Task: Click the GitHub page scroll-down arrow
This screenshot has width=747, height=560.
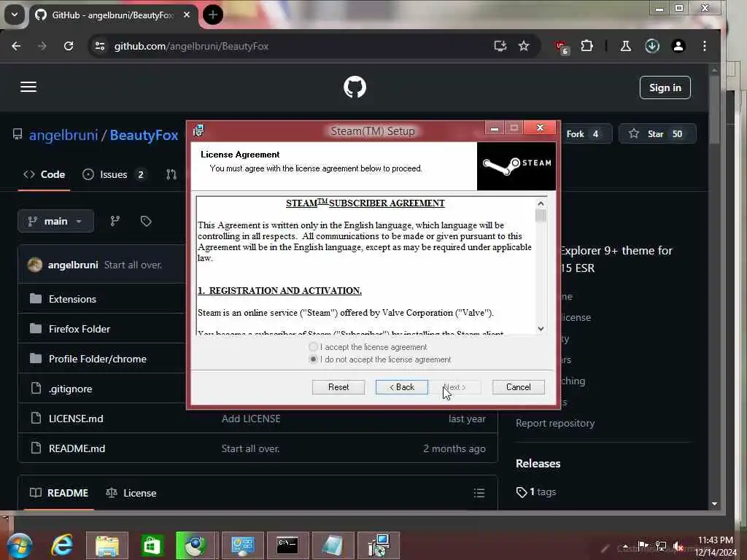Action: 715,504
